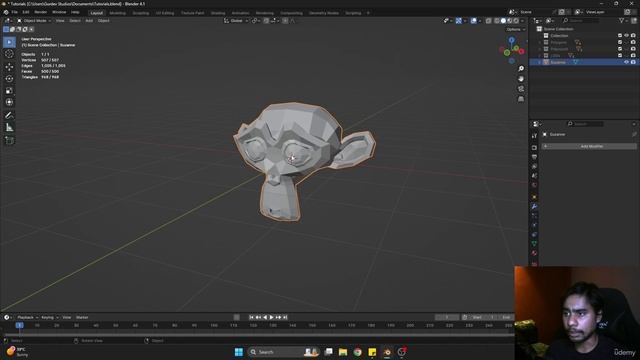Toggle visibility eye of Collection row
640x360 pixels.
(x=626, y=36)
